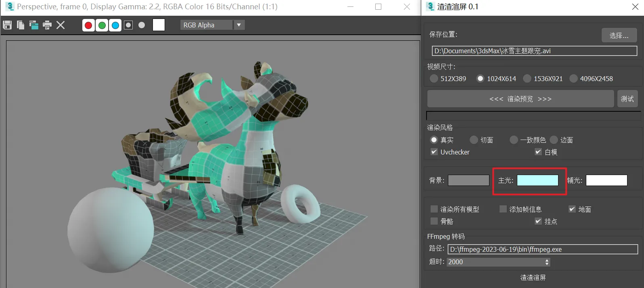Click the Save Image disk icon
The width and height of the screenshot is (644, 288).
click(7, 25)
